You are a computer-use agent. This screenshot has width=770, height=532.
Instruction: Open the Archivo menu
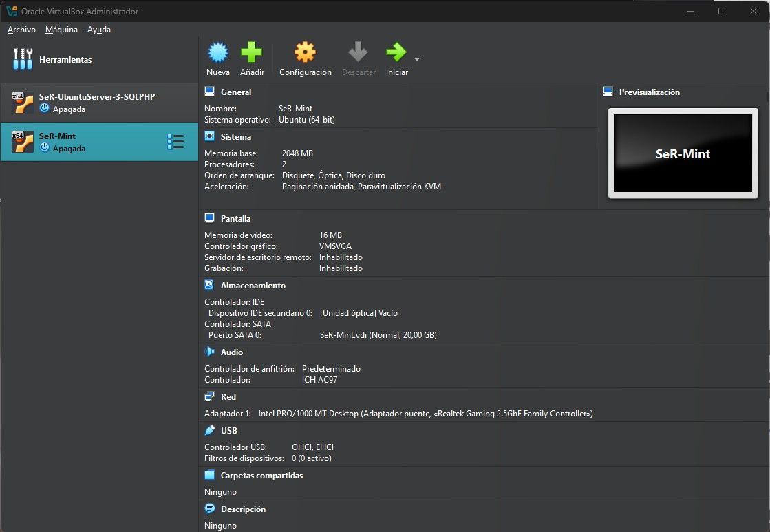[21, 30]
